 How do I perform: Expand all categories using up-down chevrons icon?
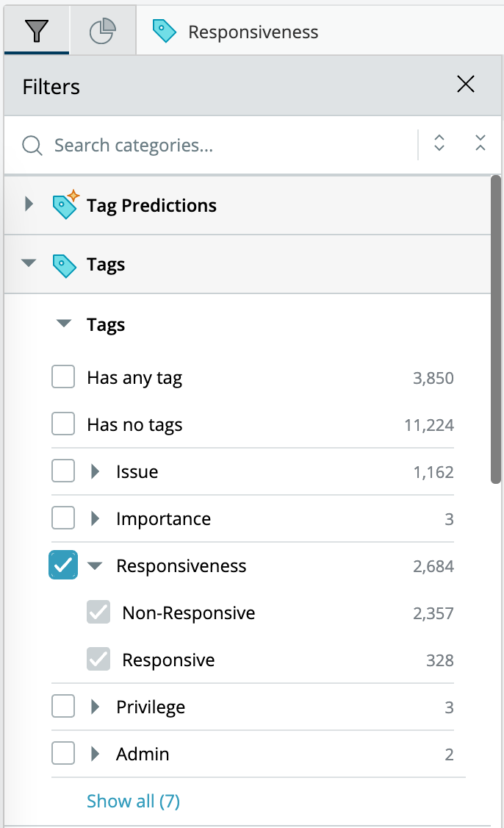point(439,143)
